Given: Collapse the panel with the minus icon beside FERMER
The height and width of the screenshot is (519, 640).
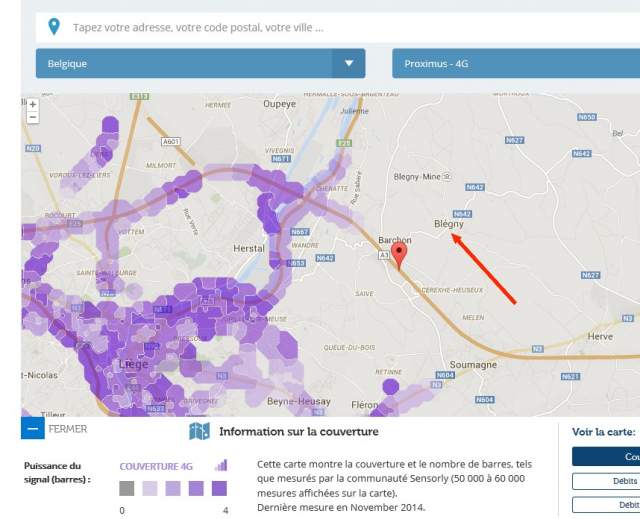Looking at the screenshot, I should [33, 429].
